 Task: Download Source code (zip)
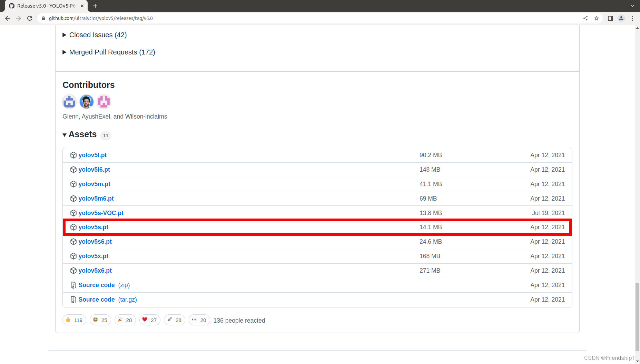click(x=104, y=285)
